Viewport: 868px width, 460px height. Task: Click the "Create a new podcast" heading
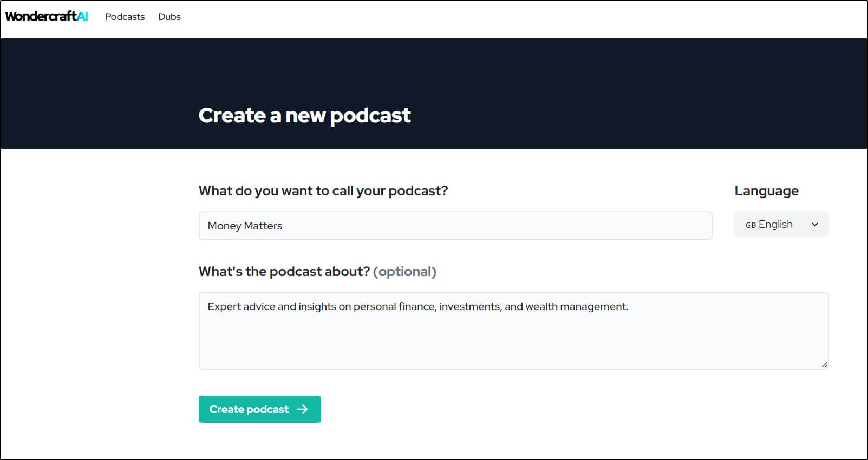click(x=304, y=115)
